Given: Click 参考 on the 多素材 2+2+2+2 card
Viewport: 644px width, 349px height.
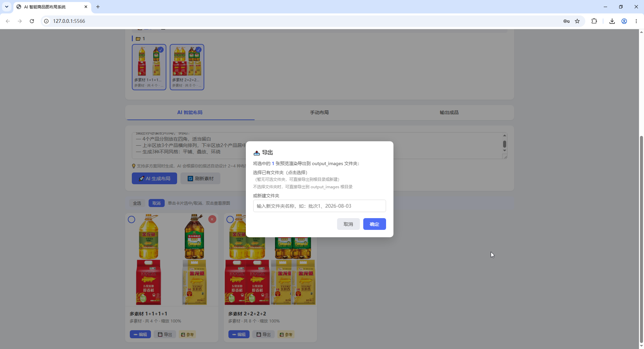Looking at the screenshot, I should coord(286,334).
